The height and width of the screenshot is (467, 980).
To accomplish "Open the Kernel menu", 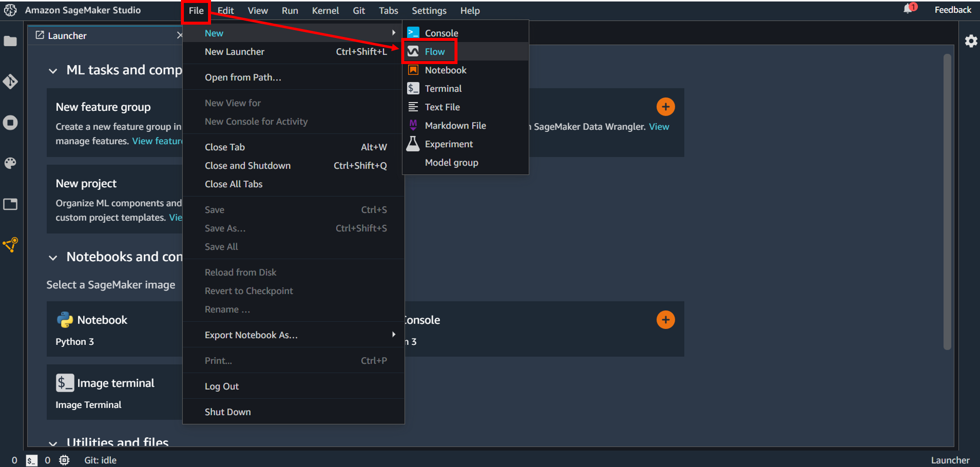I will pos(325,10).
